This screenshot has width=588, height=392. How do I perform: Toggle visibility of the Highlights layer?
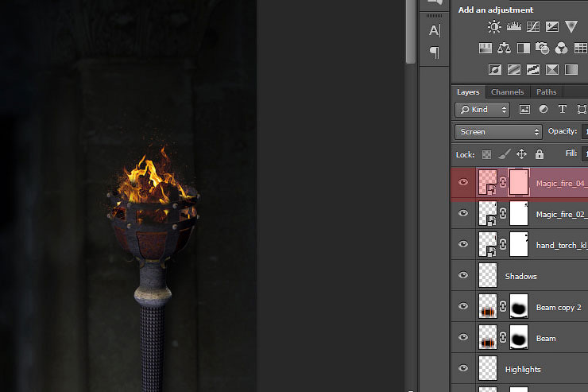pos(463,369)
